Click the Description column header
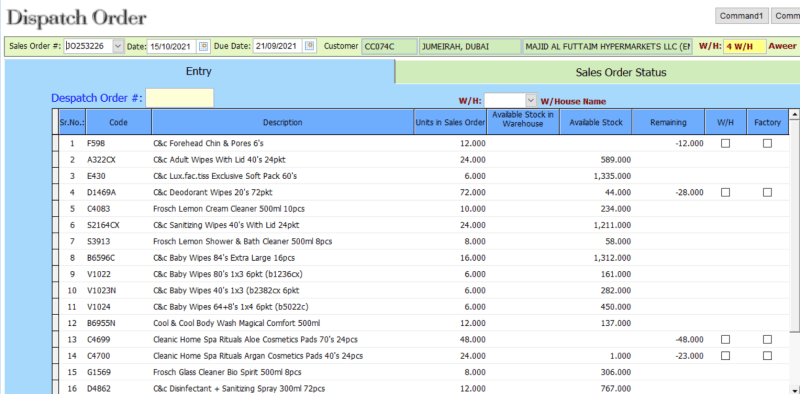Viewport: 800px width, 394px height. (283, 122)
